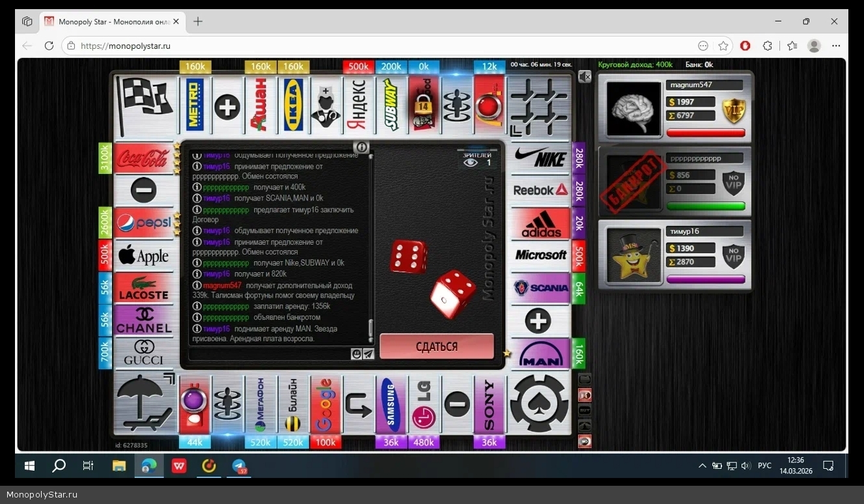Open the РУС keyboard language switcher

pyautogui.click(x=764, y=466)
